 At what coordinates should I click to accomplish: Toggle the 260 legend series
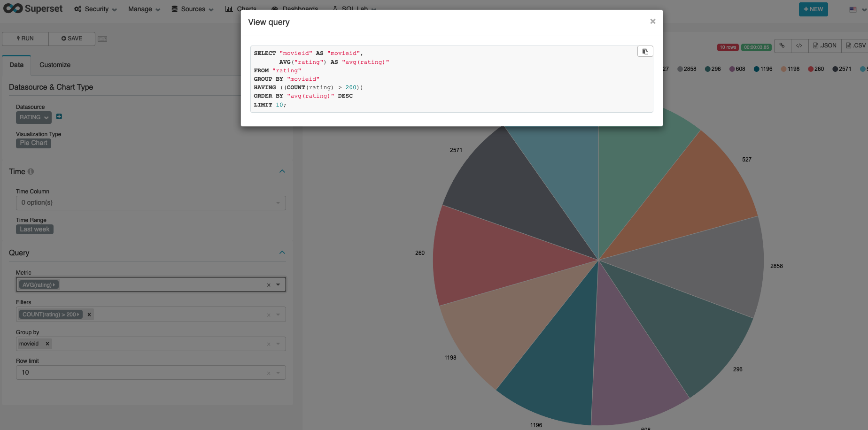pos(816,69)
